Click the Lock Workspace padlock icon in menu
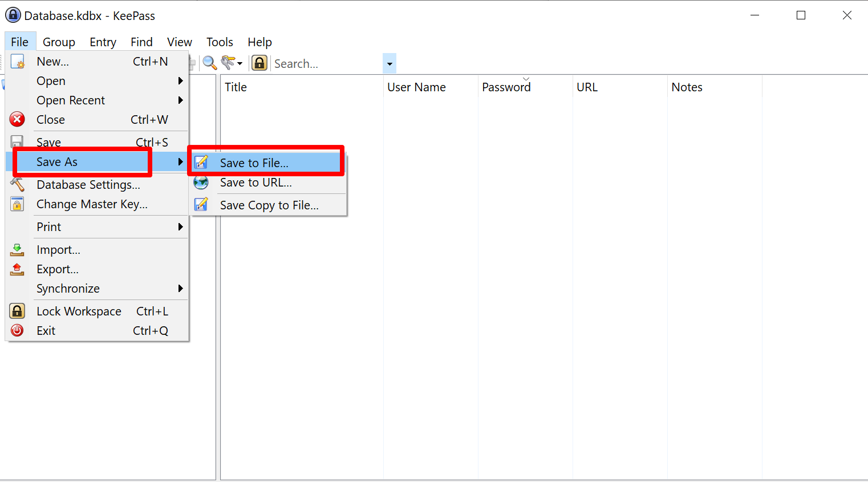This screenshot has width=868, height=482. [x=17, y=311]
